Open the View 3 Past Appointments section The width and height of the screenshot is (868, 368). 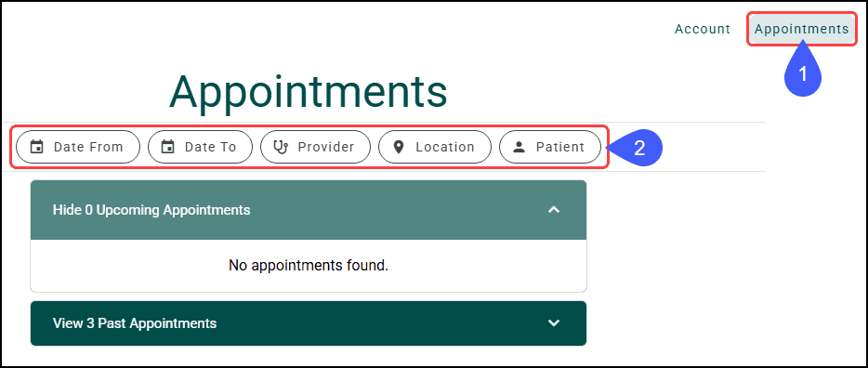(309, 323)
